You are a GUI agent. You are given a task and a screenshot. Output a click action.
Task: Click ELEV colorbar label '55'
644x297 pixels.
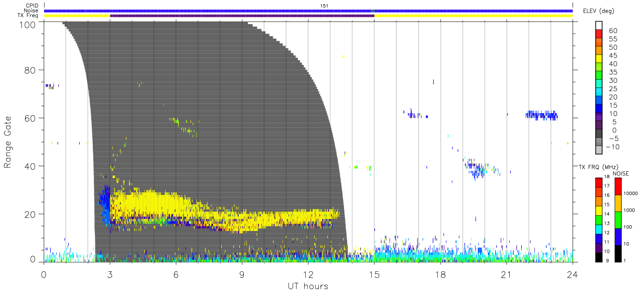[x=613, y=39]
